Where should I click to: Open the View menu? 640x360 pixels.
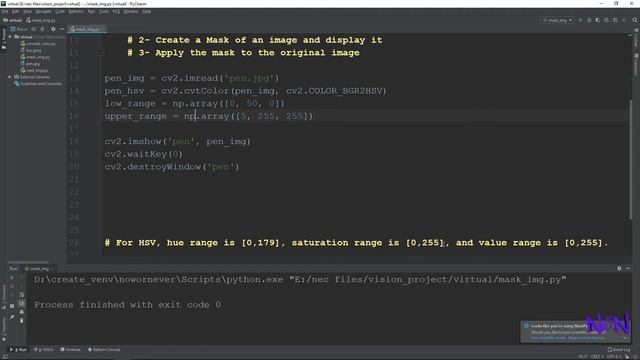[x=27, y=11]
